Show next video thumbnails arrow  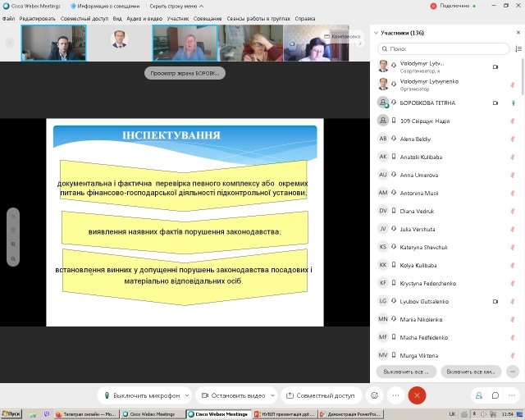coord(360,43)
